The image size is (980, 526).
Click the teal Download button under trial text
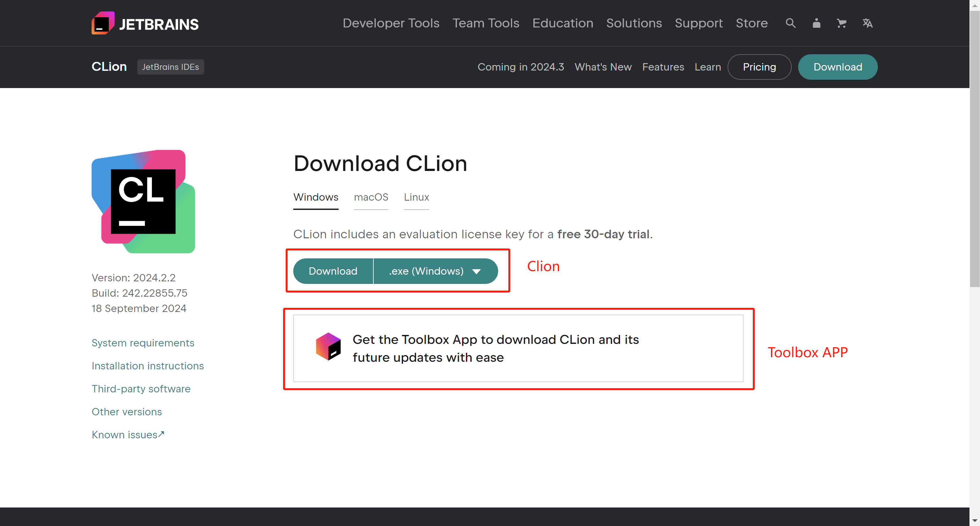[x=333, y=271]
